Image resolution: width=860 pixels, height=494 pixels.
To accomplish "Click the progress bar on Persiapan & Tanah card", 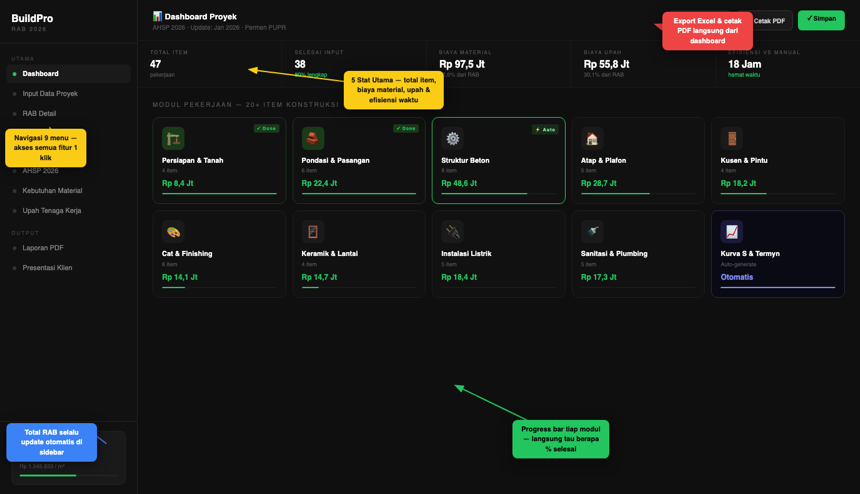I will 219,194.
